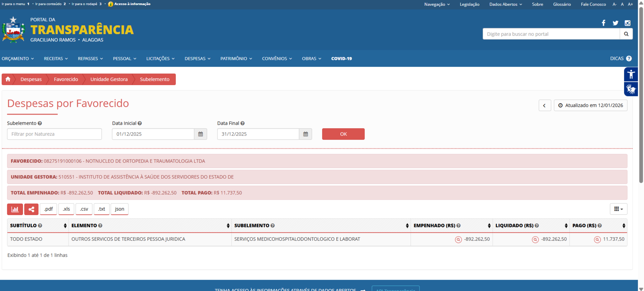Viewport: 644px width, 291px height.
Task: Open the chart view icon button
Action: tap(15, 209)
